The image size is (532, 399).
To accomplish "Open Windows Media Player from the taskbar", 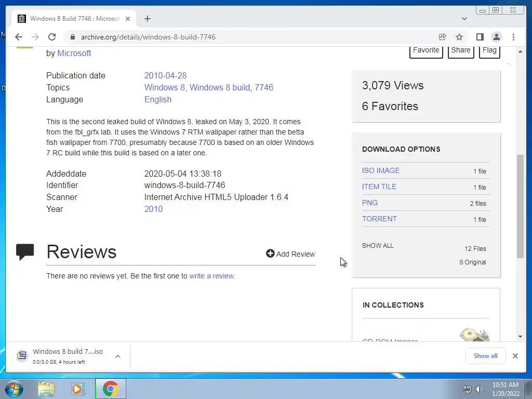I will point(77,389).
